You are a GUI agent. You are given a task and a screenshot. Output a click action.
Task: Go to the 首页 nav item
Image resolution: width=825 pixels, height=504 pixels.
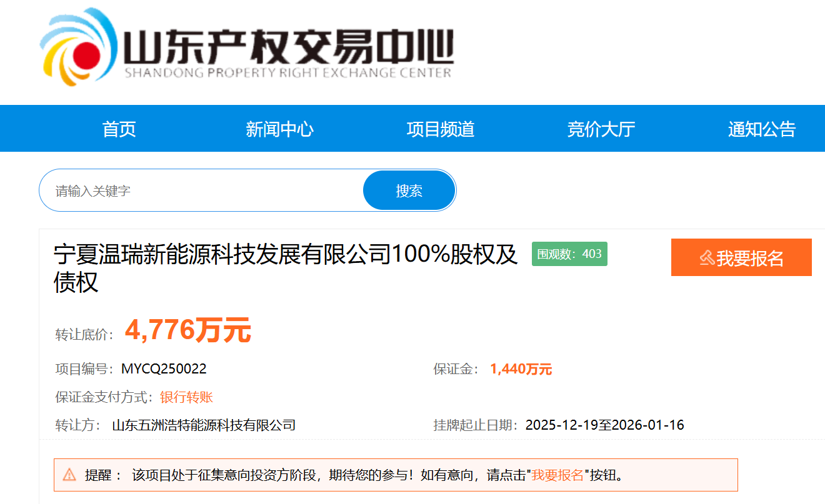tap(119, 129)
